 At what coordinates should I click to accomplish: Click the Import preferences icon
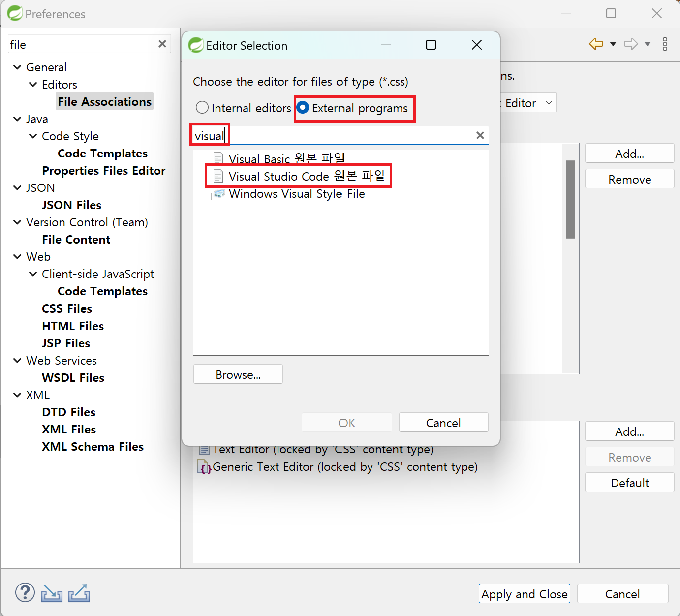tap(52, 593)
